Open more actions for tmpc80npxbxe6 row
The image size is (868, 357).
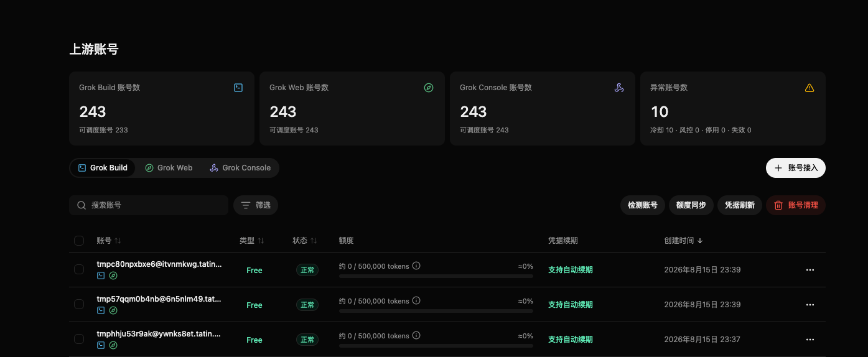(810, 270)
